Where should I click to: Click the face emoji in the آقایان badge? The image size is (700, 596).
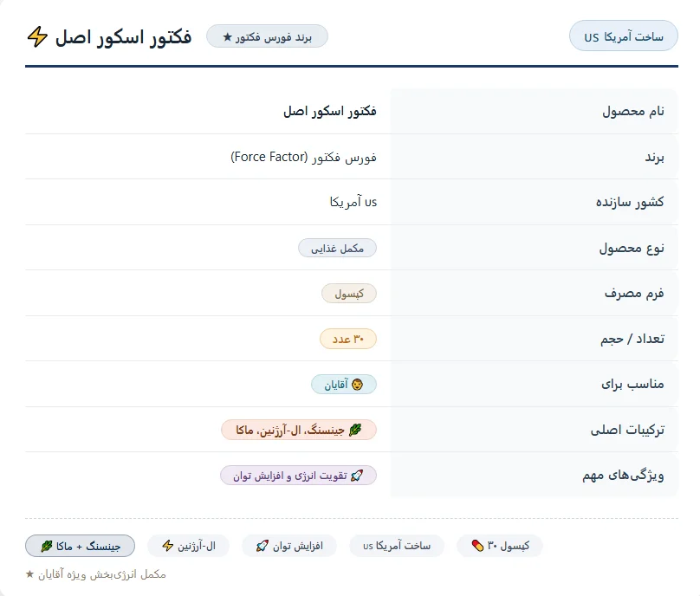(x=357, y=385)
